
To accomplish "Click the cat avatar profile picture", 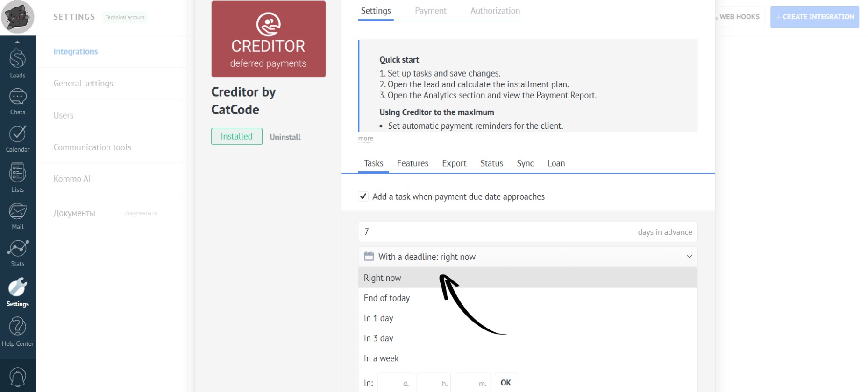I will click(18, 17).
